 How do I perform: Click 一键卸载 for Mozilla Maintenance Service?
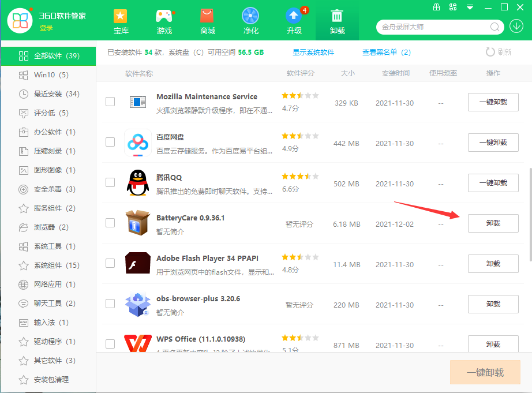click(x=493, y=102)
